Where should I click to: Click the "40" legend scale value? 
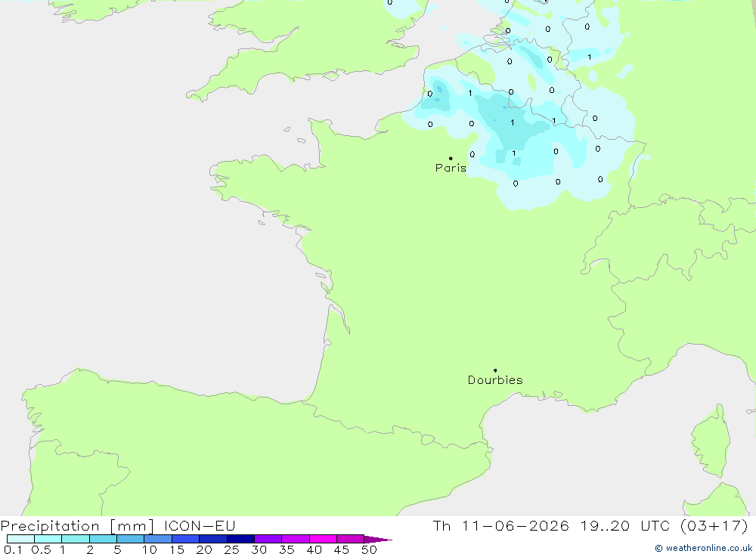tap(314, 549)
